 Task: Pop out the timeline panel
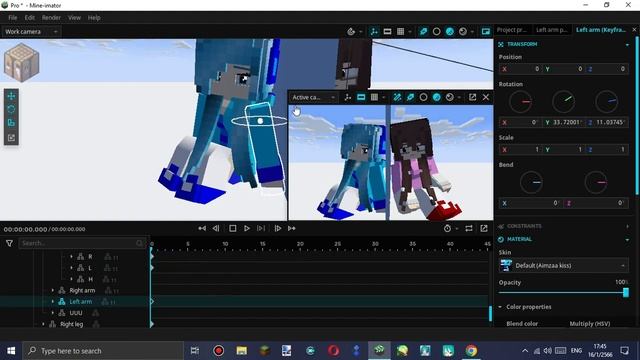pyautogui.click(x=484, y=229)
